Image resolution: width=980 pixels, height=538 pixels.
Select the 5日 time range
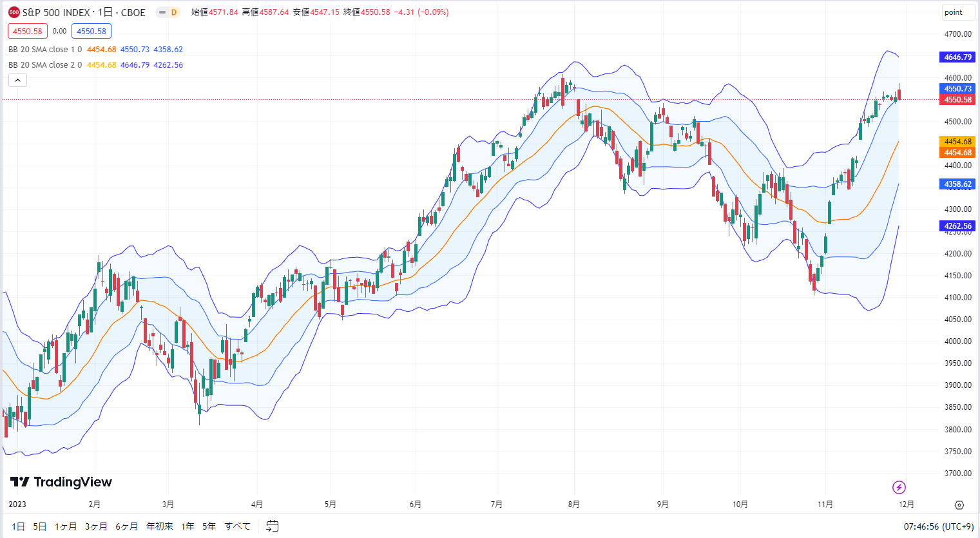point(40,526)
